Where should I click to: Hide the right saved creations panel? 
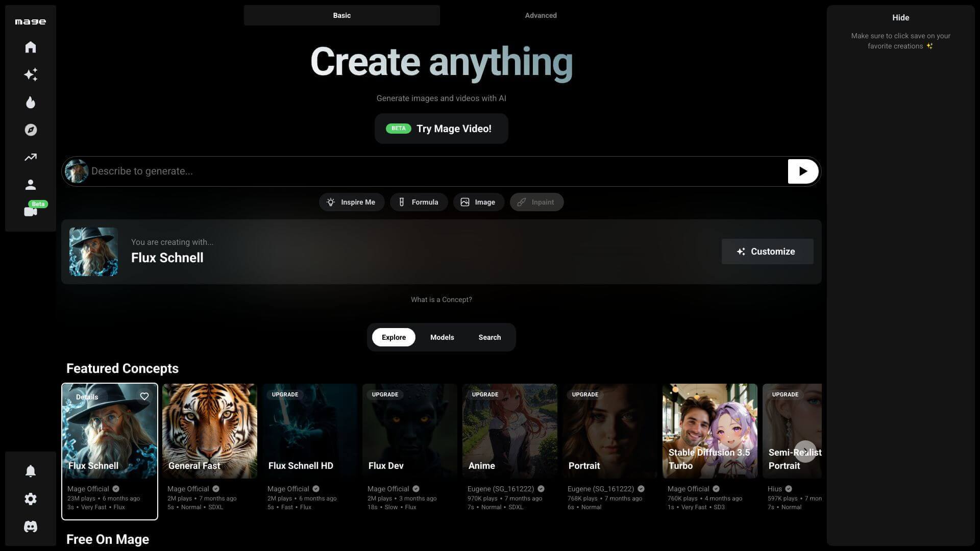click(900, 17)
